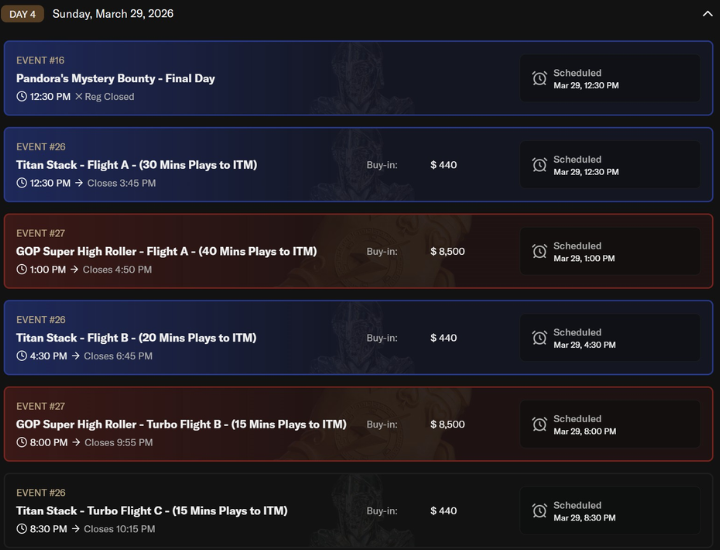The width and height of the screenshot is (720, 550).
Task: Click alarm icon for Titan Stack Turbo Flight C
Action: [540, 511]
